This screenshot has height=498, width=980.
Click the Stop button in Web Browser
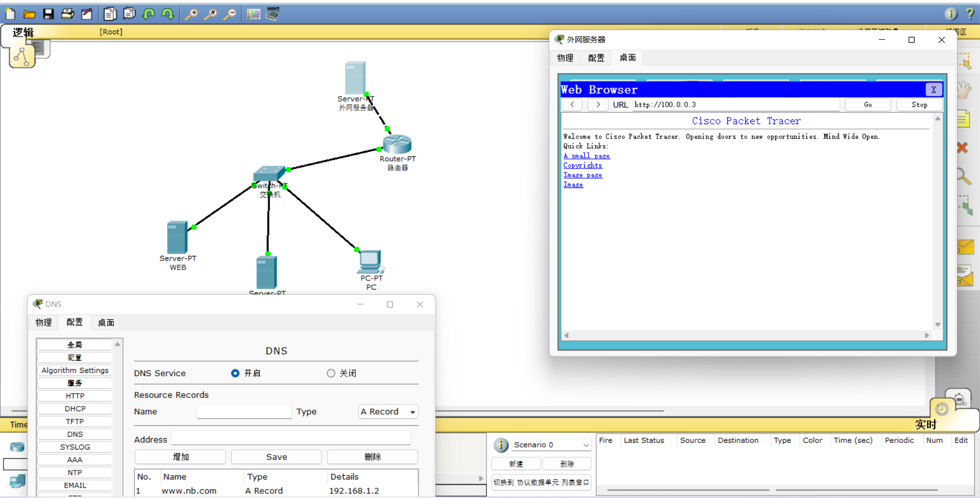[x=919, y=105]
